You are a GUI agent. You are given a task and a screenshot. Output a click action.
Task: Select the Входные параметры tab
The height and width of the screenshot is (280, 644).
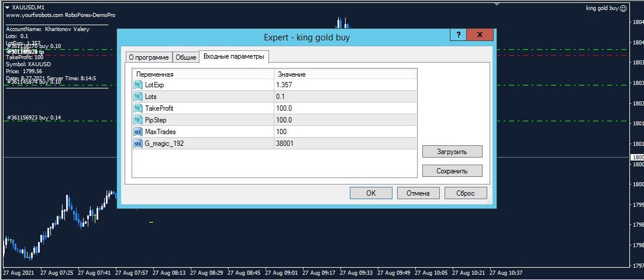234,57
